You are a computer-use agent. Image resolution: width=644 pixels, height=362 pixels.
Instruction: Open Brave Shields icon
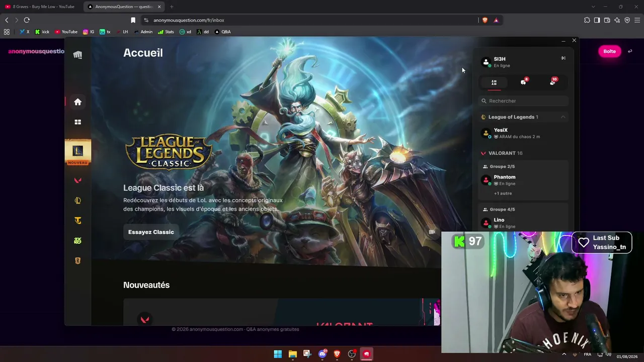coord(485,20)
